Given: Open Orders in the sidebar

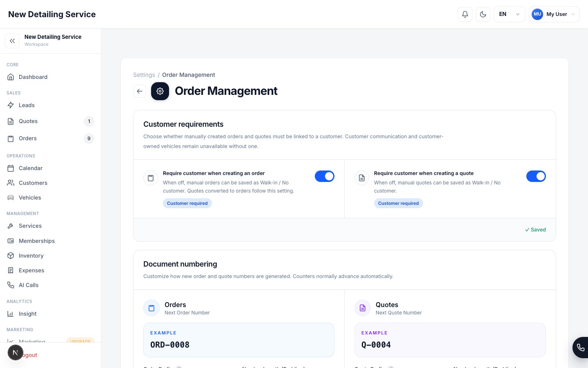Looking at the screenshot, I should click(x=51, y=138).
